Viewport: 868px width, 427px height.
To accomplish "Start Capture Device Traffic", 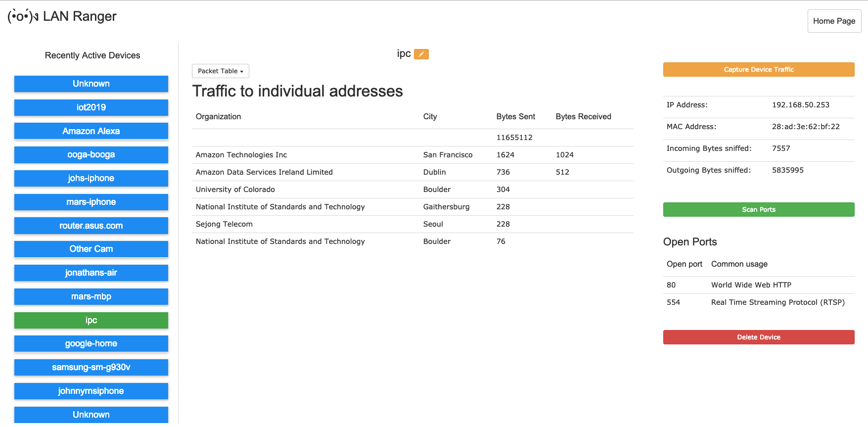I will coord(758,70).
